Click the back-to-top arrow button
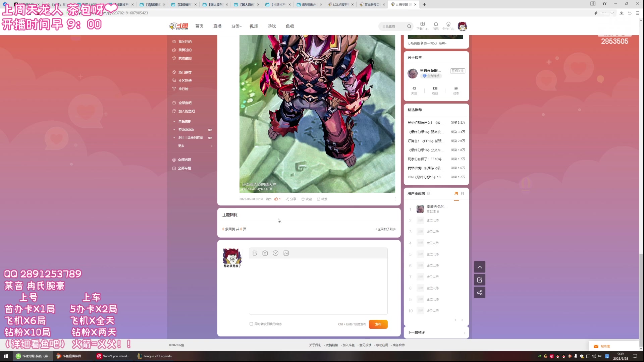Image resolution: width=644 pixels, height=362 pixels. coord(480,267)
